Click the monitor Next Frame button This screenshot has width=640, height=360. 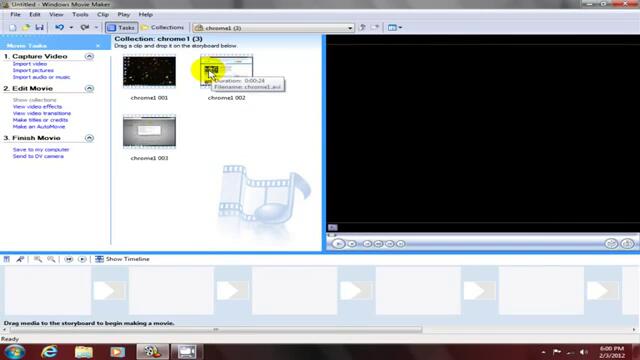[389, 244]
